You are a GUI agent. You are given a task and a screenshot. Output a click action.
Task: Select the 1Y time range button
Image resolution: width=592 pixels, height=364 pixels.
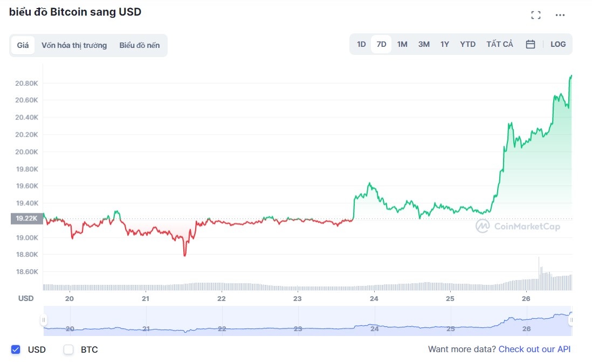coord(444,44)
